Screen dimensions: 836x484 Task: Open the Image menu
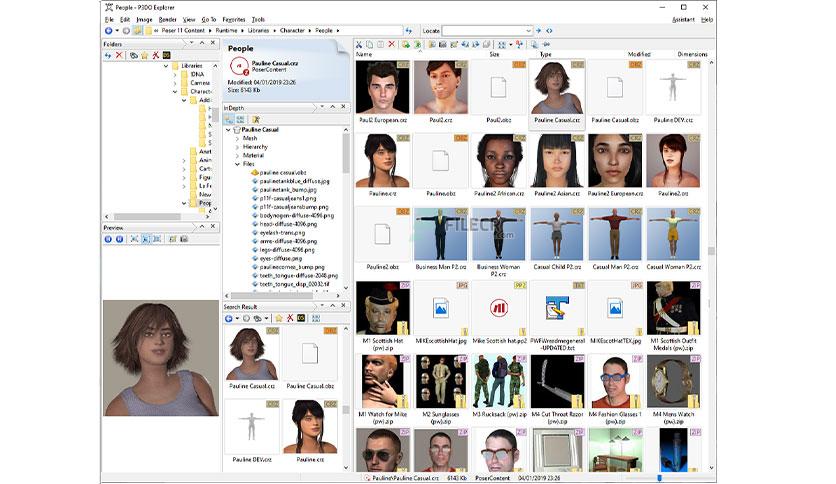tap(144, 20)
